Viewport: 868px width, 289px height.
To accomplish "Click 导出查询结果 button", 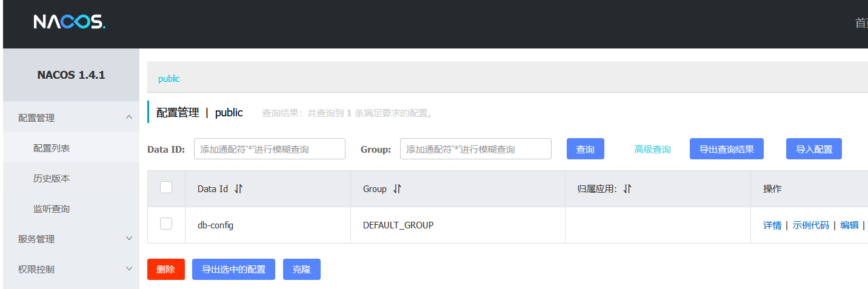I will click(x=727, y=149).
